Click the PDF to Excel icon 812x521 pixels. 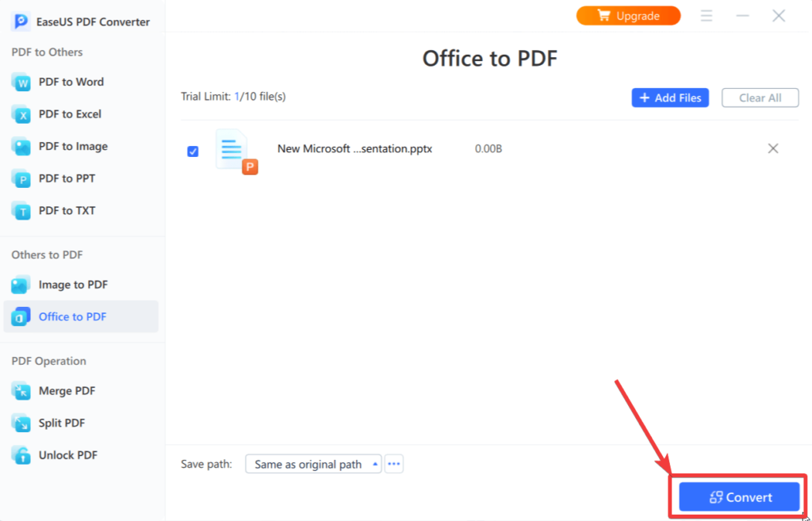point(21,114)
